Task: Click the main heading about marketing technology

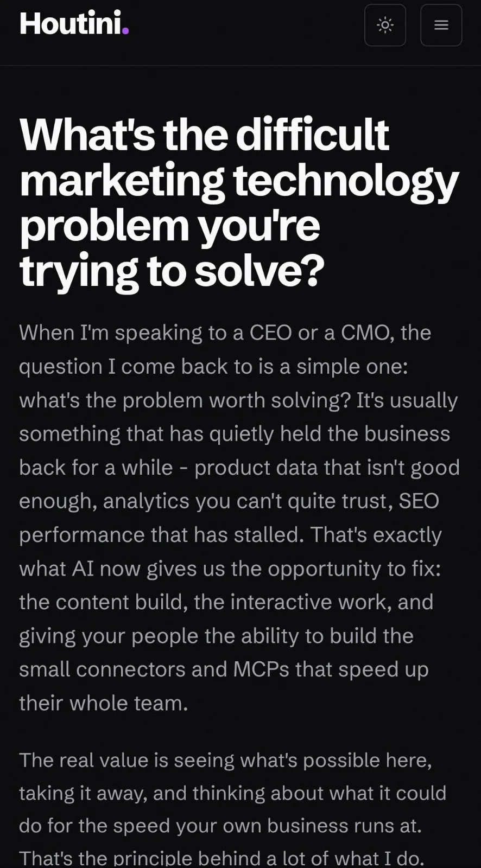Action: tap(239, 202)
